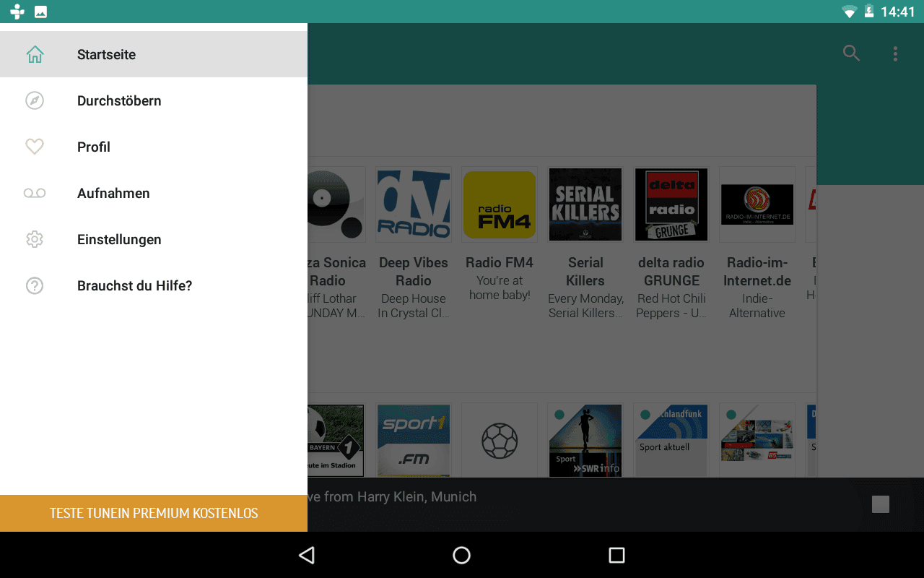Tap the vinyl record station artwork

click(336, 204)
